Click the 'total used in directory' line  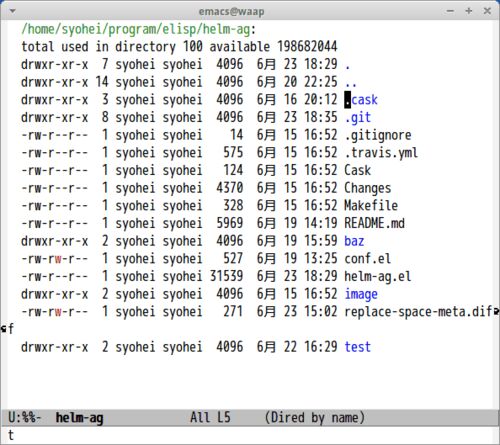(179, 47)
